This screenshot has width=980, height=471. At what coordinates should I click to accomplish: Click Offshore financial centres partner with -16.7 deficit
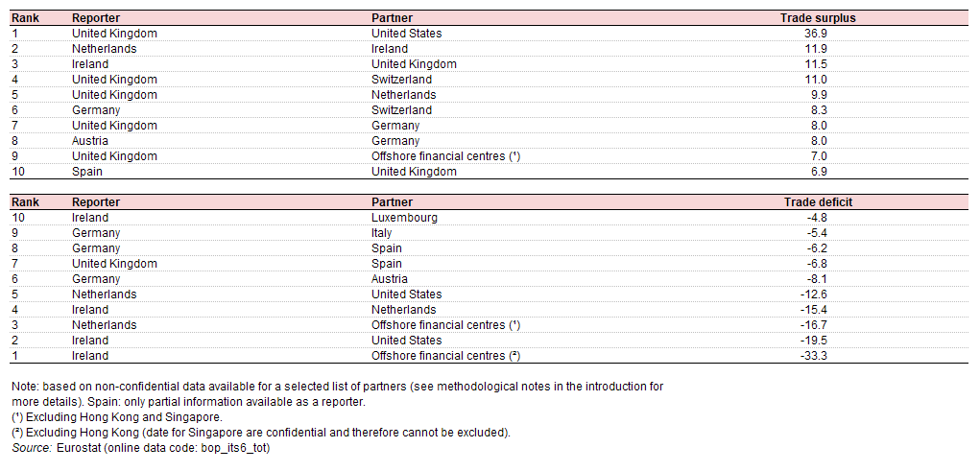pyautogui.click(x=445, y=325)
